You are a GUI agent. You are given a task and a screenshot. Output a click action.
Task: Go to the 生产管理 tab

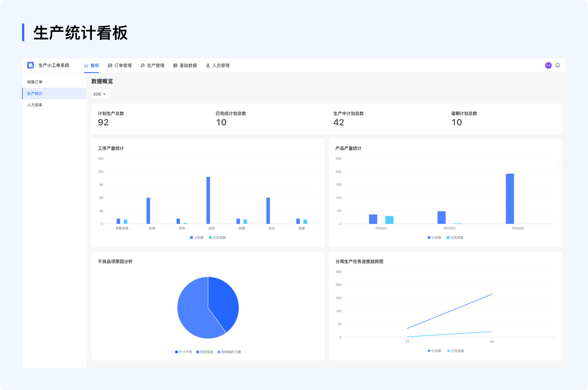pos(153,65)
